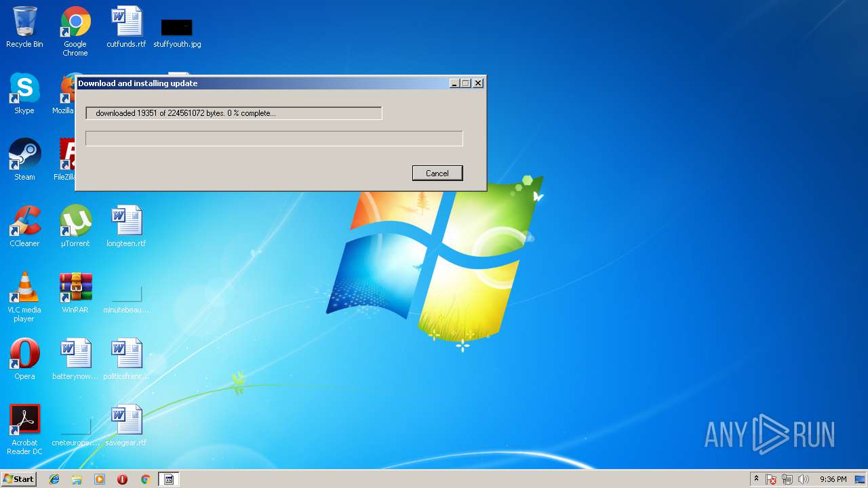Viewport: 868px width, 488px height.
Task: Click the 9:36 PM taskbar clock
Action: (833, 479)
